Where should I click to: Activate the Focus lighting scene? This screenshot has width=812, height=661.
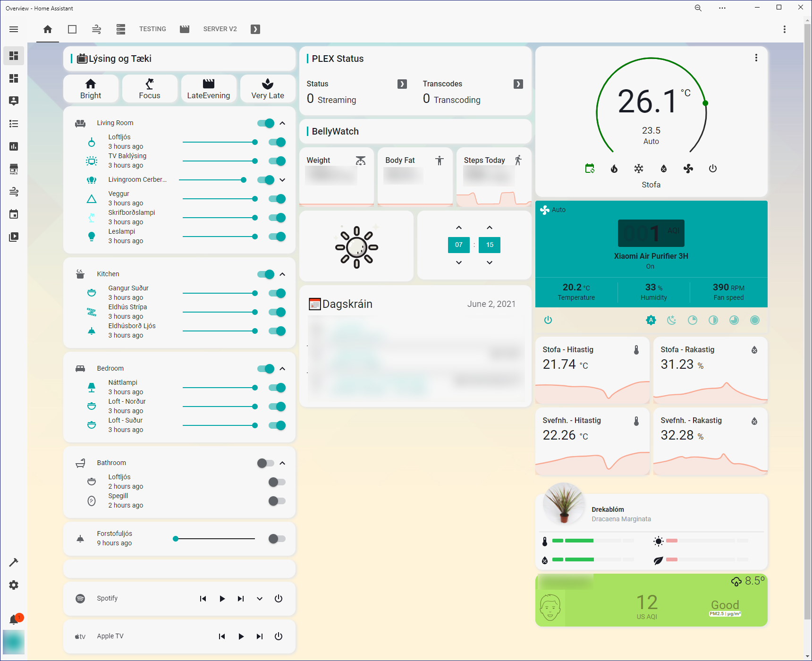pos(150,89)
